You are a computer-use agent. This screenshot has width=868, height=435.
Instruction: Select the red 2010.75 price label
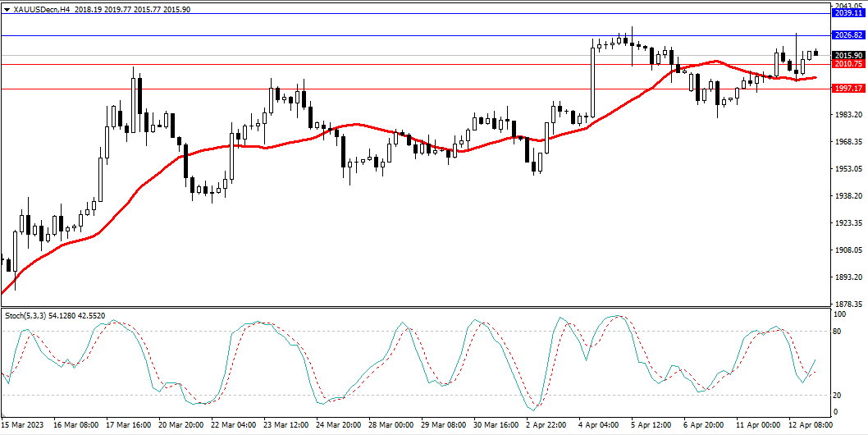tap(848, 64)
